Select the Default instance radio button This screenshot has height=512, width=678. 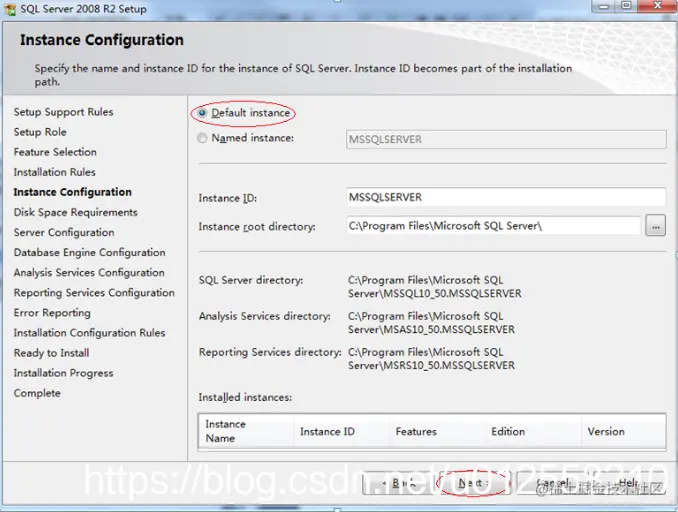click(202, 113)
